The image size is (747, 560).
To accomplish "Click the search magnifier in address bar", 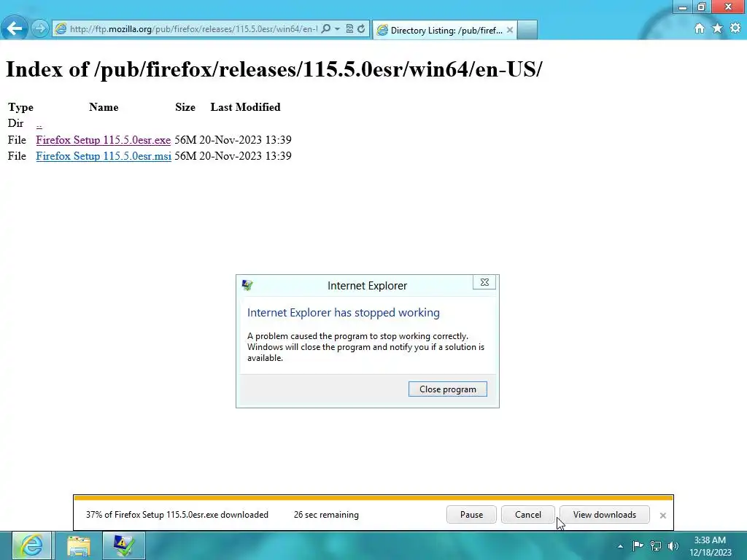I will (x=326, y=28).
